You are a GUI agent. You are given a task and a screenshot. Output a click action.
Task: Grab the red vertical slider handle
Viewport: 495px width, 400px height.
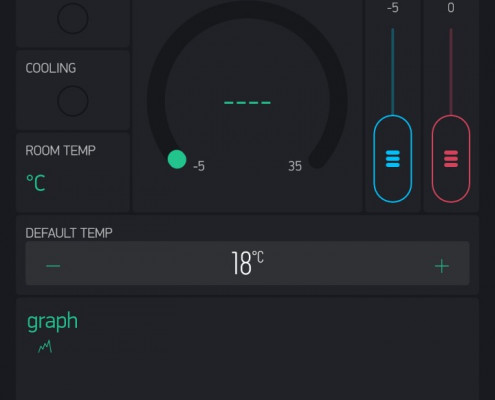click(451, 159)
